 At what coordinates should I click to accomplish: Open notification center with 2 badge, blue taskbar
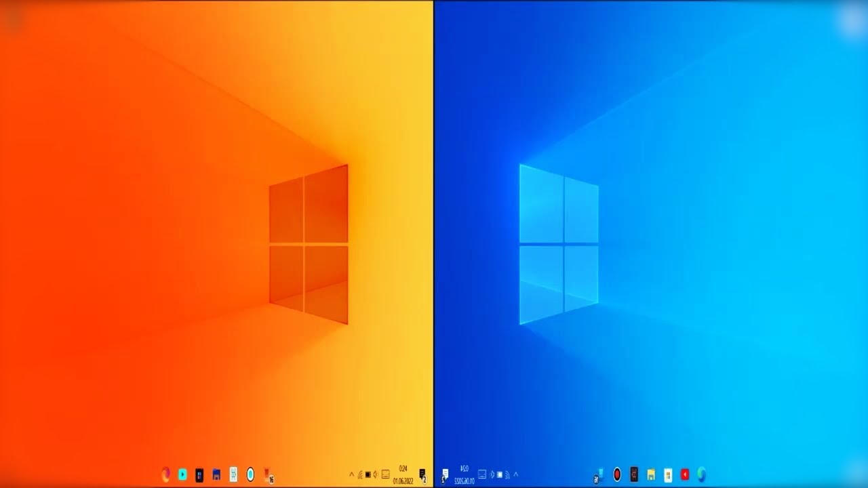pyautogui.click(x=444, y=476)
